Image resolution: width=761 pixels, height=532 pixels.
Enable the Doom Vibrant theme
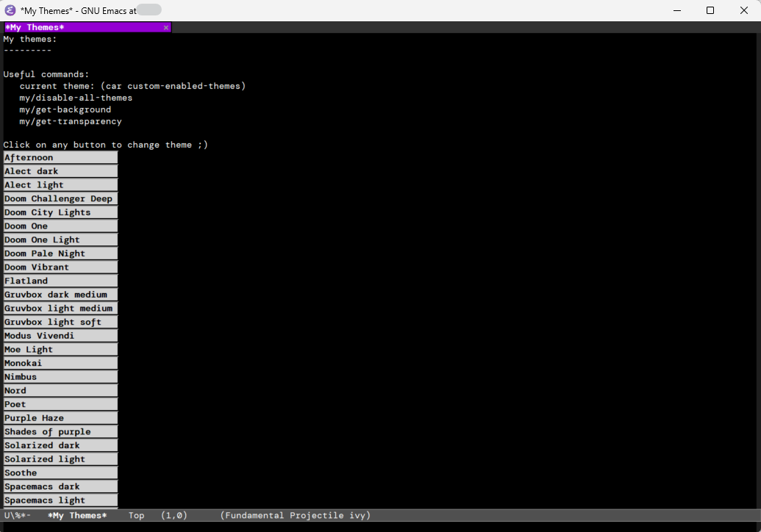(x=60, y=267)
